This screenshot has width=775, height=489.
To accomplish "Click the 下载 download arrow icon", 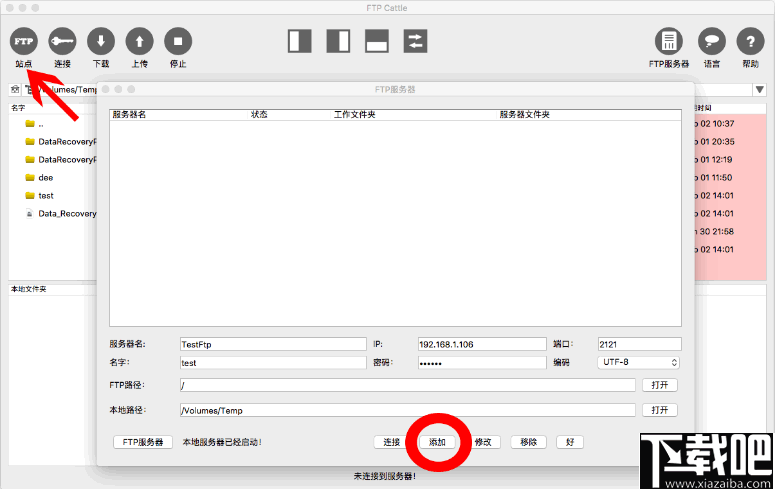I will (101, 41).
